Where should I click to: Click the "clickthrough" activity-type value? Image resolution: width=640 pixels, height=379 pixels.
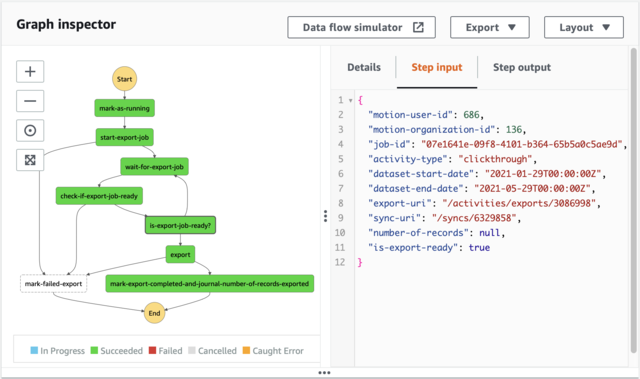click(495, 159)
